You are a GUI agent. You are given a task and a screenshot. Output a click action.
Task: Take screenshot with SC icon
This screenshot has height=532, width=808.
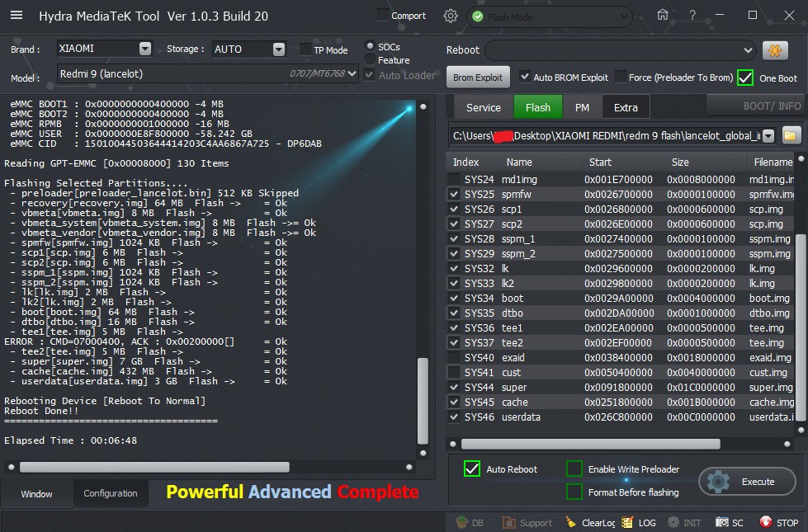730,522
